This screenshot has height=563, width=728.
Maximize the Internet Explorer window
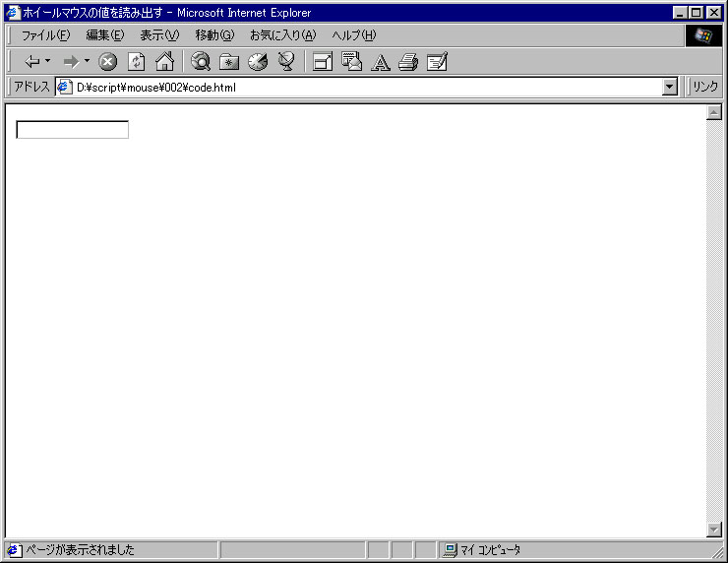point(697,13)
